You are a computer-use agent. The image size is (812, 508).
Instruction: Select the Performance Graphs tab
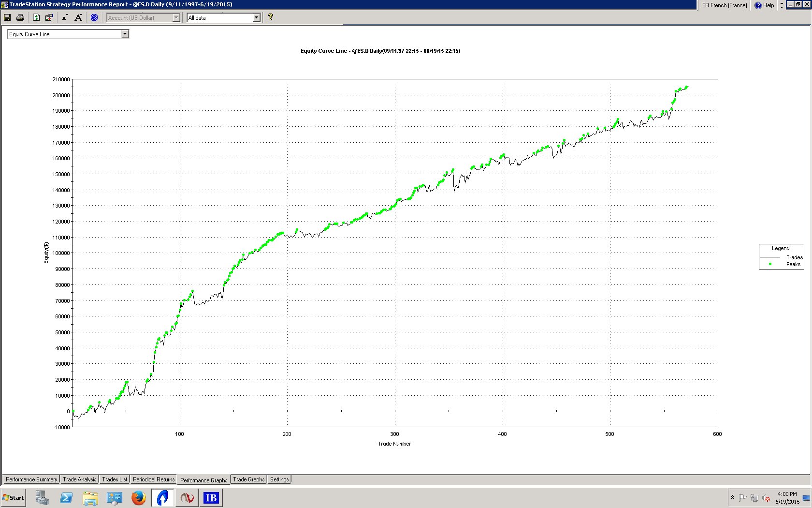(203, 480)
